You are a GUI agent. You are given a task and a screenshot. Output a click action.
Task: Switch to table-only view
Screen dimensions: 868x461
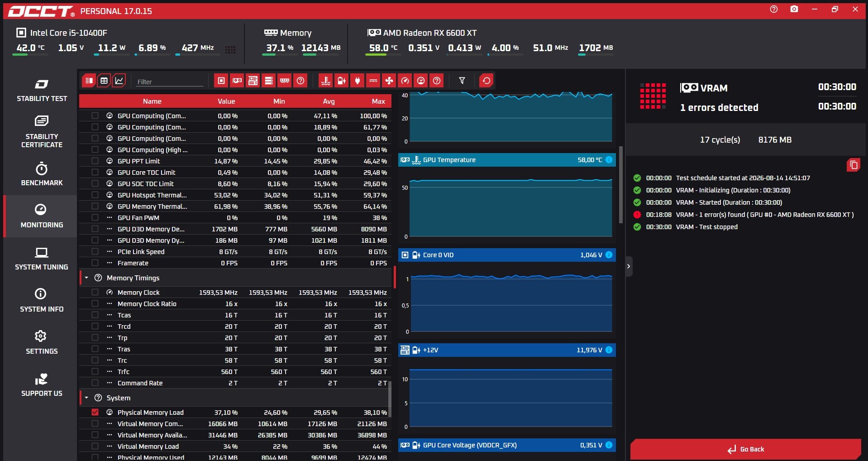tap(104, 81)
